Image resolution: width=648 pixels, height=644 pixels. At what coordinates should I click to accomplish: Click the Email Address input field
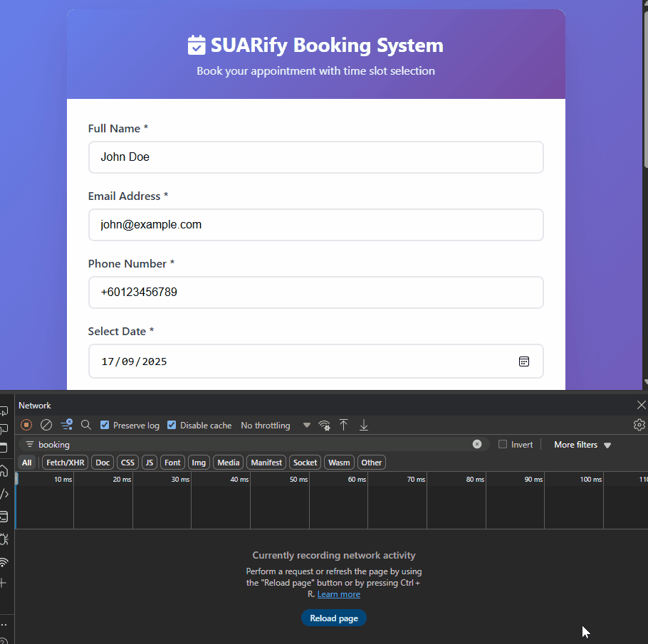click(x=315, y=225)
